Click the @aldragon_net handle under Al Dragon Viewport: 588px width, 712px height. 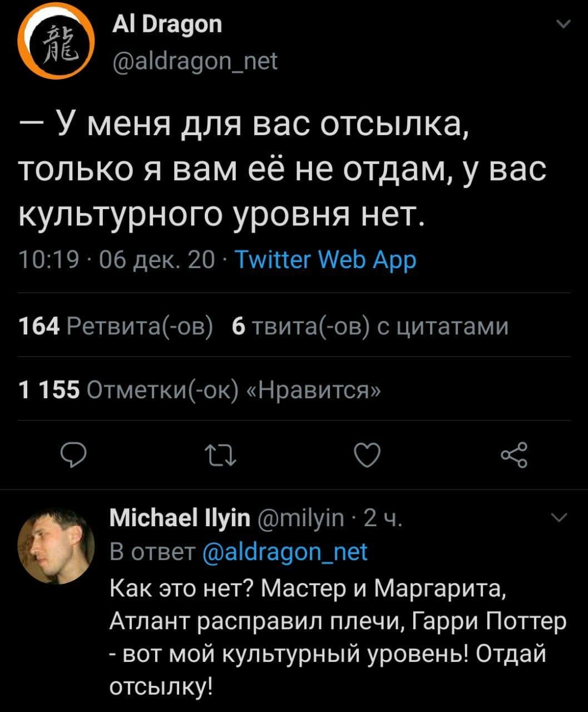tap(194, 60)
